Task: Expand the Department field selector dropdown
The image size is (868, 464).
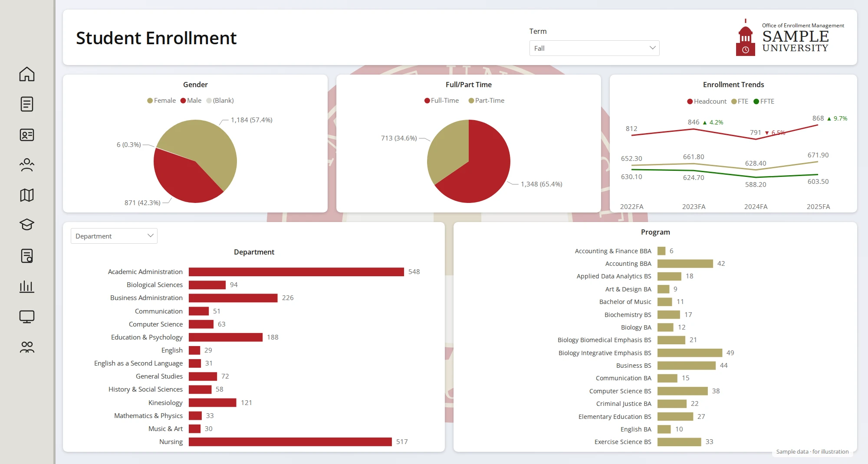Action: [114, 236]
